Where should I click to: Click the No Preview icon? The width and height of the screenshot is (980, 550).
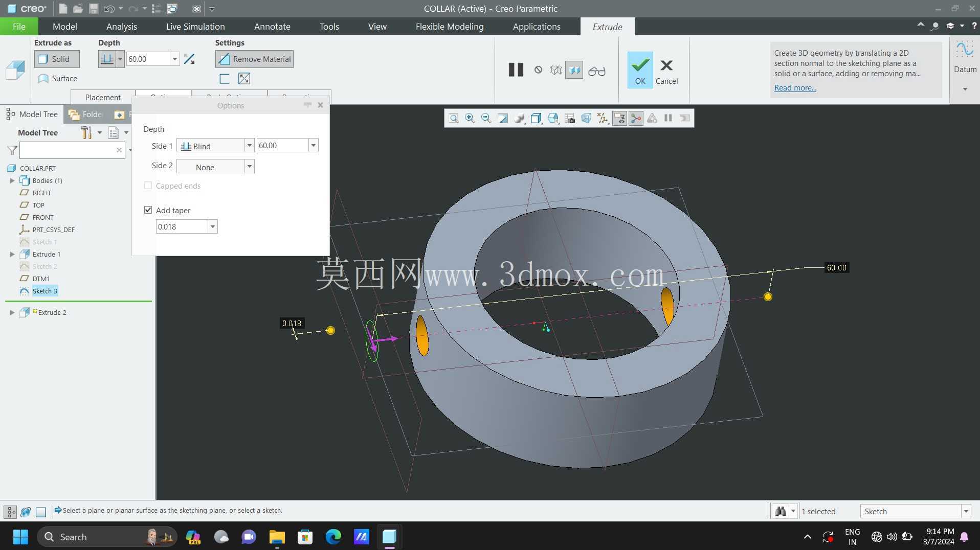(x=538, y=70)
